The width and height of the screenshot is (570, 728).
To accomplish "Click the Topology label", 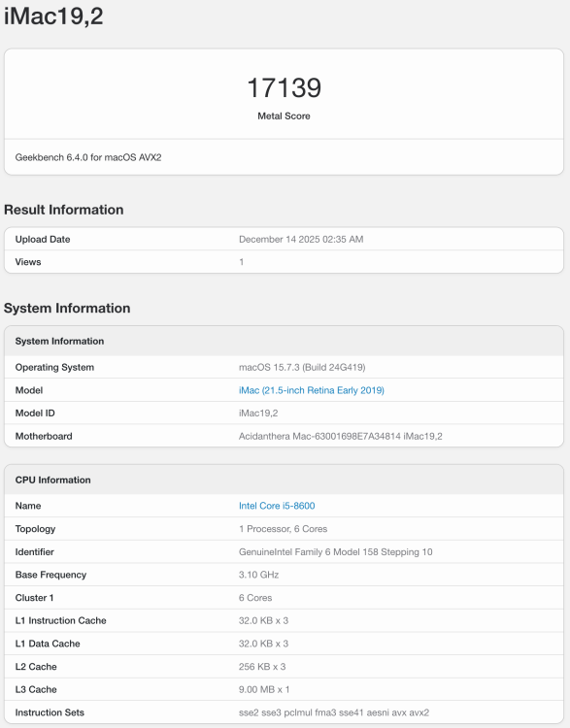I will [35, 529].
